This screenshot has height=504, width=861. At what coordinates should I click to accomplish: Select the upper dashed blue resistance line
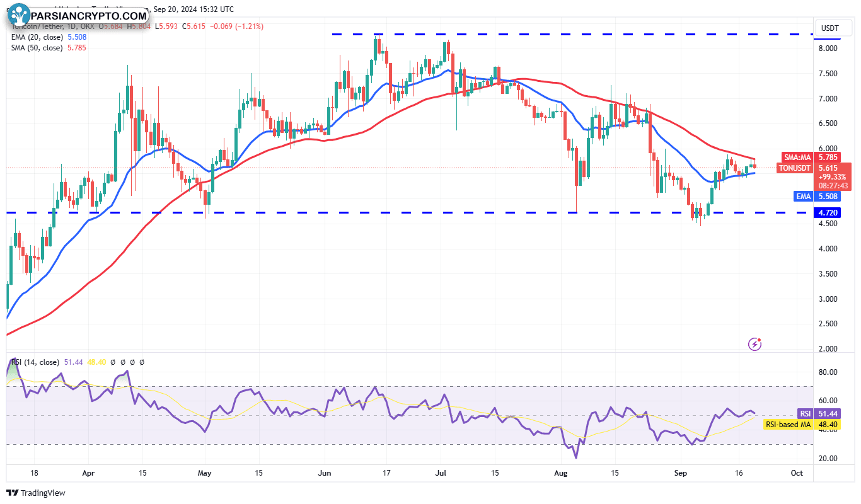tap(572, 34)
